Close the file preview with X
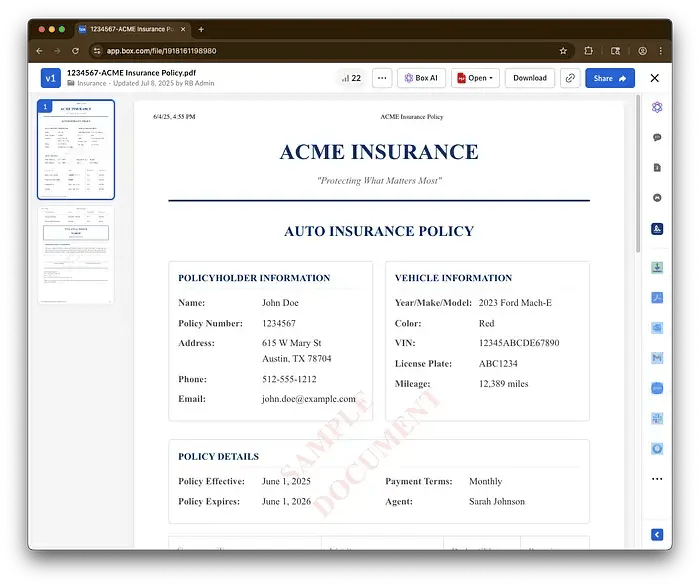The width and height of the screenshot is (700, 587). (x=654, y=78)
